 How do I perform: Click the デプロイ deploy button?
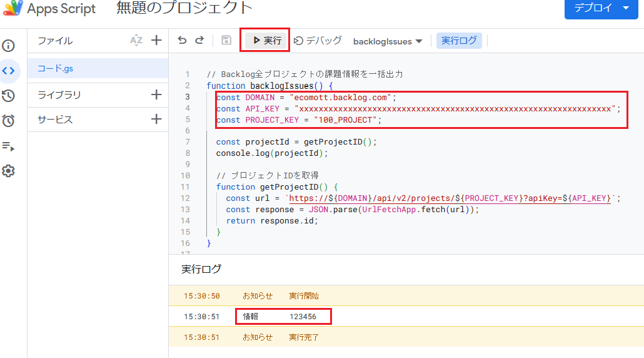pos(601,8)
